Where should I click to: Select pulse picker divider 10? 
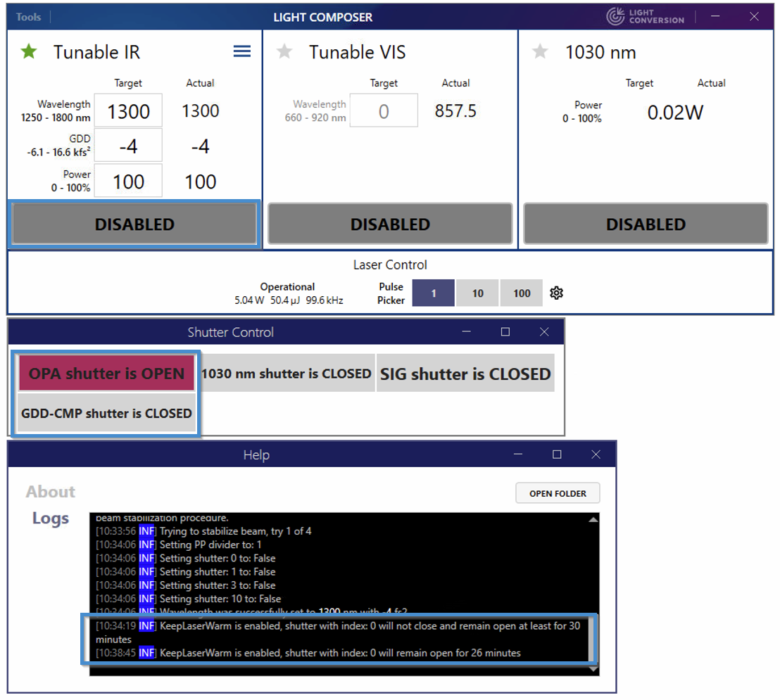tap(477, 293)
